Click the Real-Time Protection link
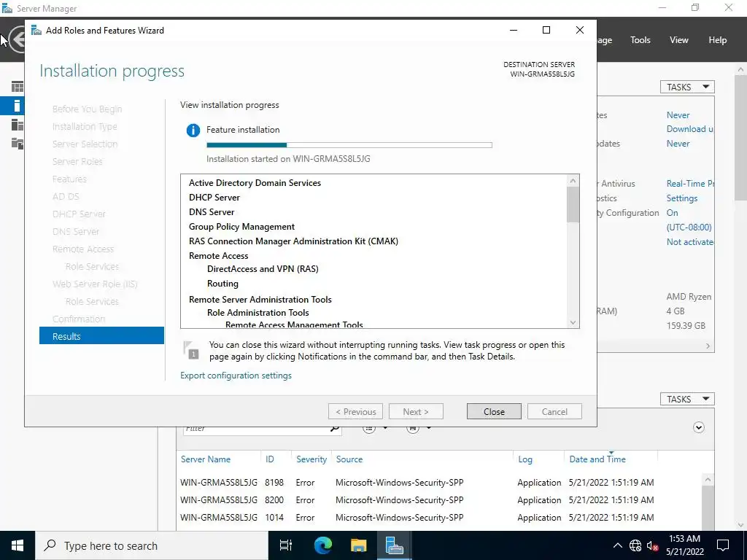 coord(690,183)
